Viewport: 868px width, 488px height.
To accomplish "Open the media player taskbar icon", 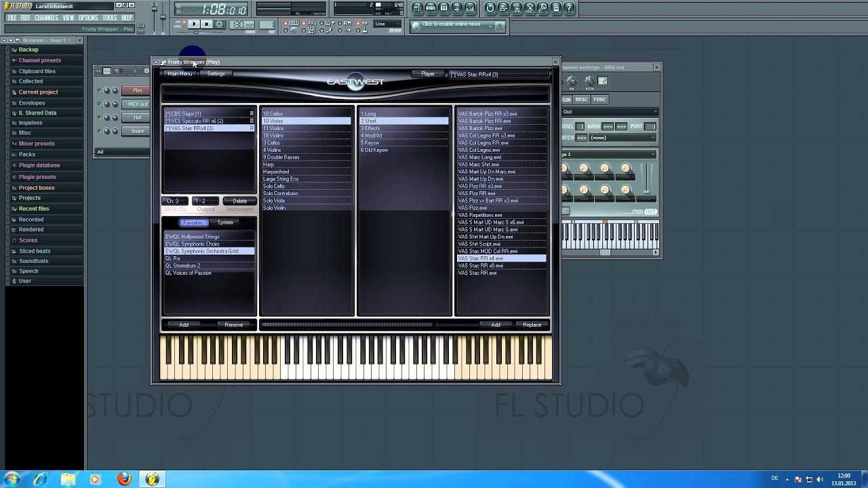I will (95, 479).
